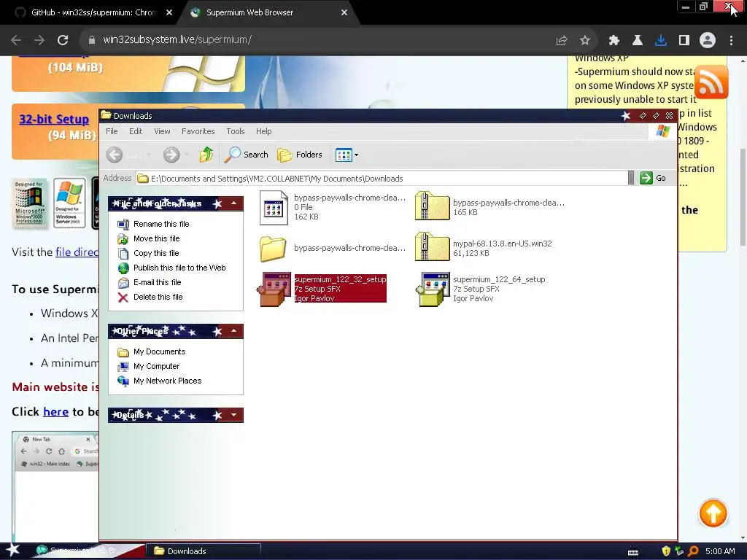
Task: Open the Explorer Tools menu
Action: click(236, 131)
